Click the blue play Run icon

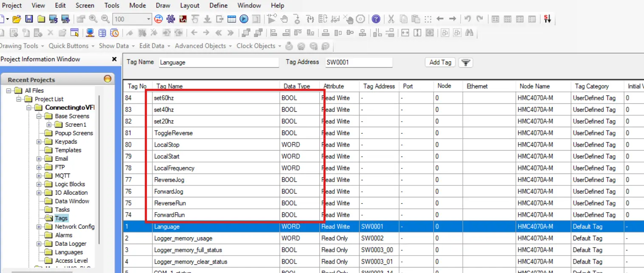click(244, 19)
